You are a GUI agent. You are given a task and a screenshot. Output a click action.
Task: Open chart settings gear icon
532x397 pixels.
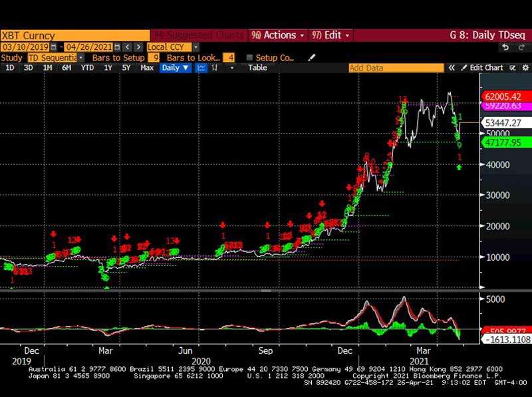coord(525,68)
